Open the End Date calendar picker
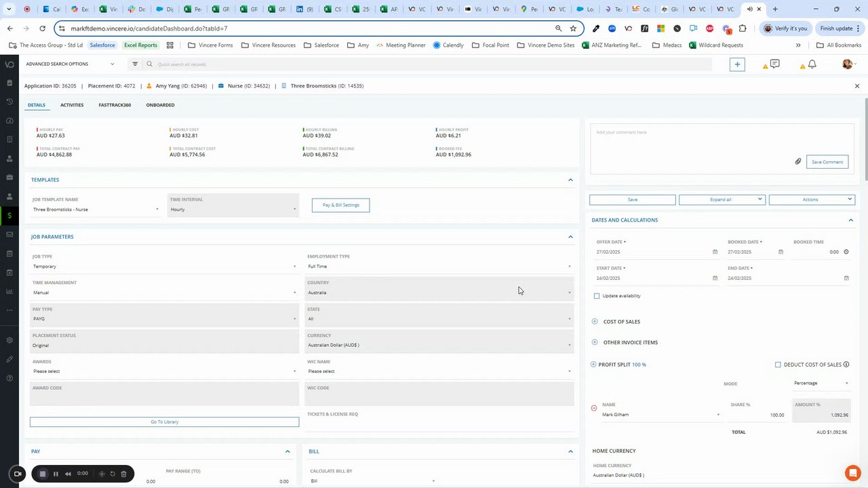This screenshot has width=868, height=488. [x=846, y=278]
